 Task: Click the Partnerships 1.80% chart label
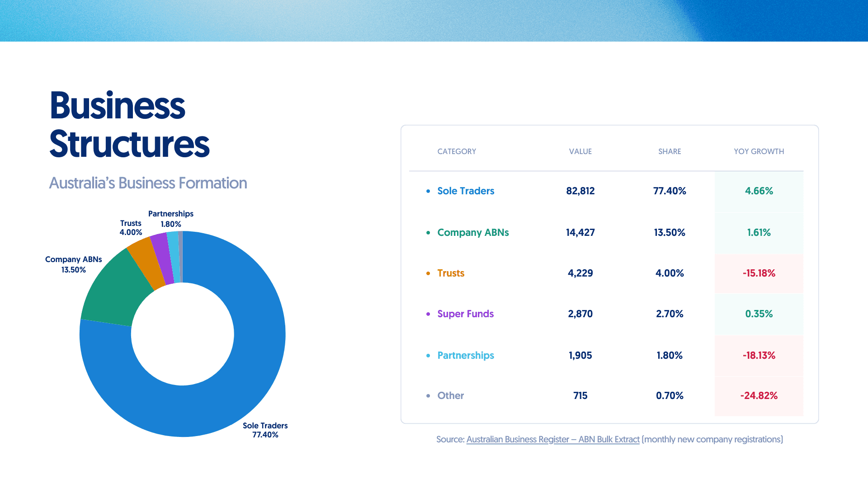170,219
